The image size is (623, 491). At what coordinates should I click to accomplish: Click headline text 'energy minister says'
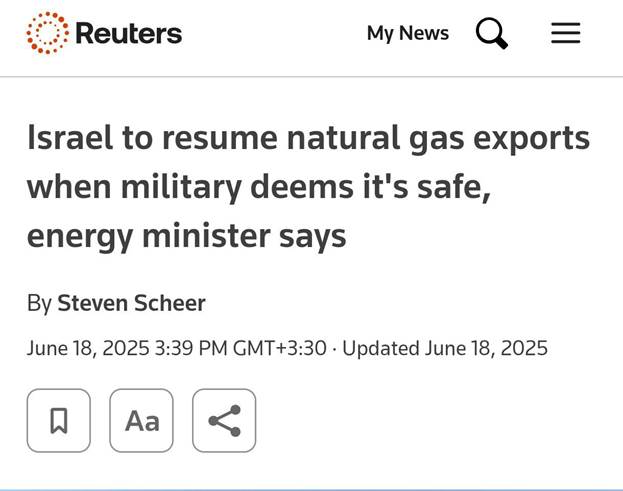pyautogui.click(x=186, y=235)
